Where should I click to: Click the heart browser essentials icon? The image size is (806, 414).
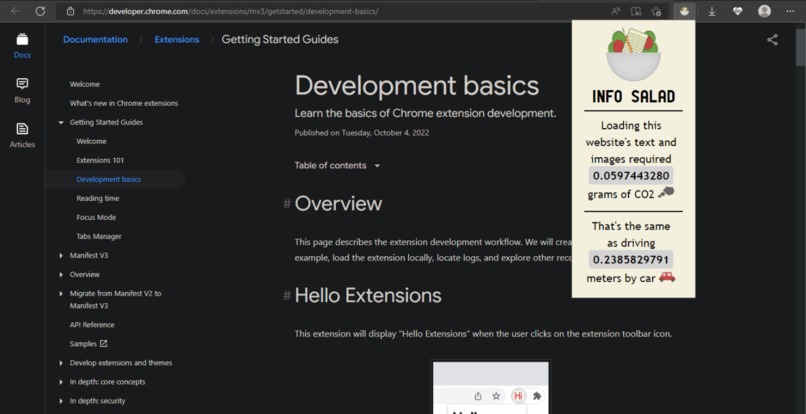[x=738, y=11]
